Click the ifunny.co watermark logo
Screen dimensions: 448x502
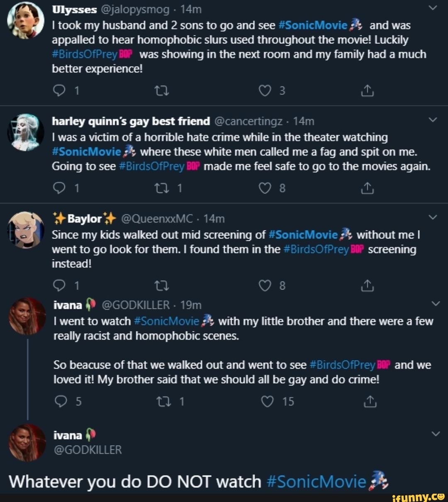(x=418, y=496)
